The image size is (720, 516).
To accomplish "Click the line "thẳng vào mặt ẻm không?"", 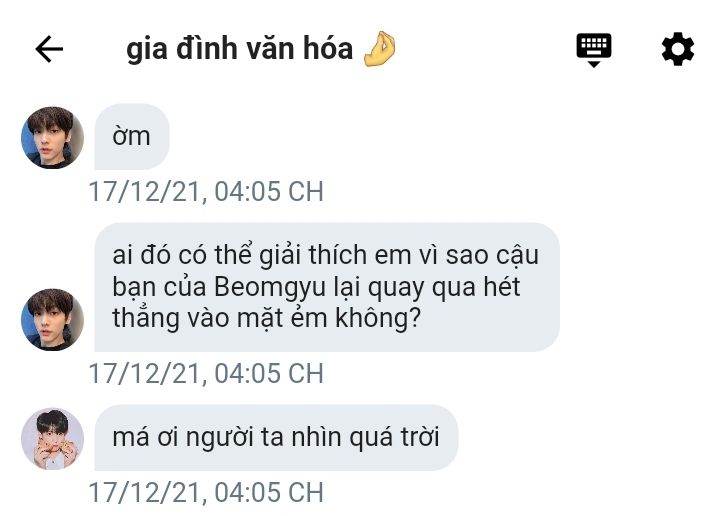I will coord(267,319).
